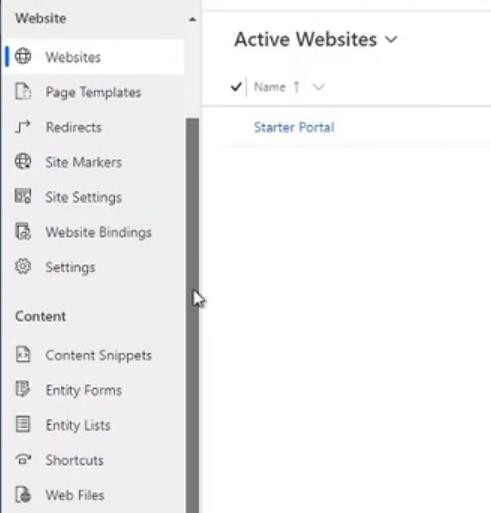Click the sidebar vertical scrollbar thumb
The width and height of the screenshot is (491, 513).
(x=192, y=315)
